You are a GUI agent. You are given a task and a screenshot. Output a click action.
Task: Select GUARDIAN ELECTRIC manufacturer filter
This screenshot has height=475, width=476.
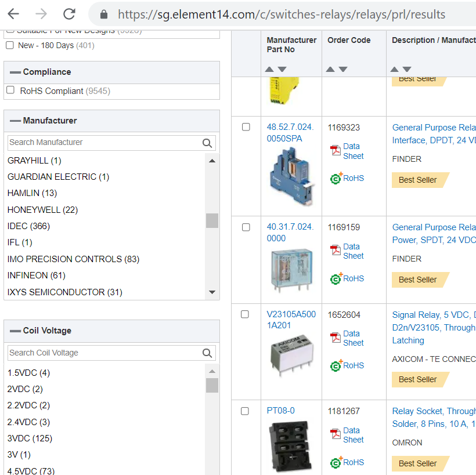point(58,177)
